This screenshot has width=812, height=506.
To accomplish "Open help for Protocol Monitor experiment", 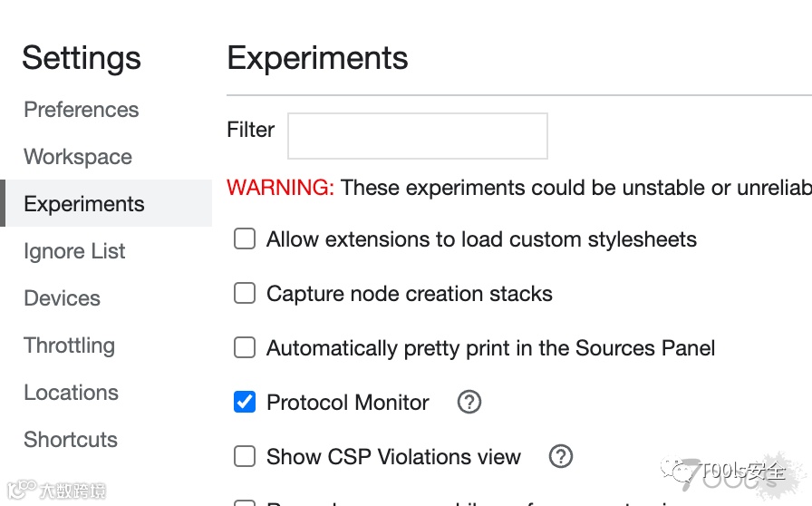I will click(x=469, y=402).
